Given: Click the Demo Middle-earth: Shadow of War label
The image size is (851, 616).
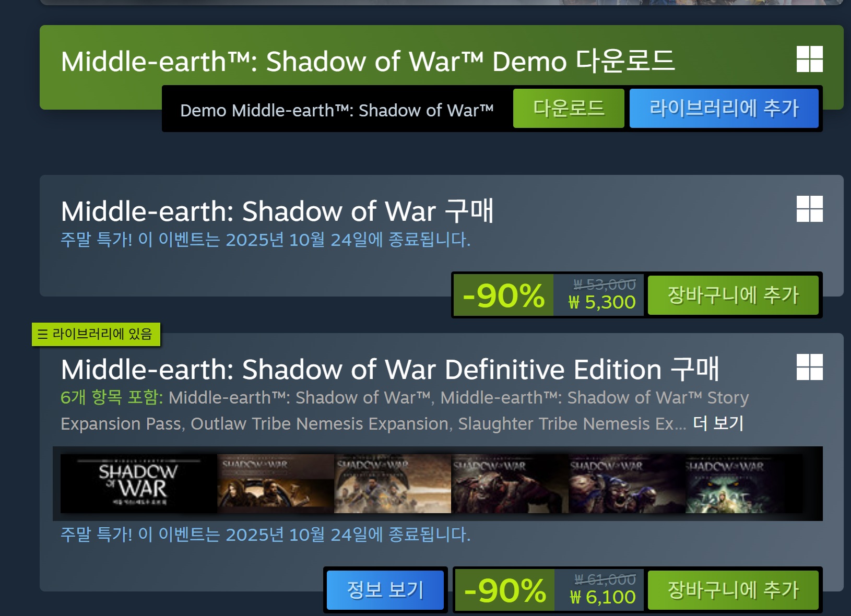Looking at the screenshot, I should (x=337, y=111).
